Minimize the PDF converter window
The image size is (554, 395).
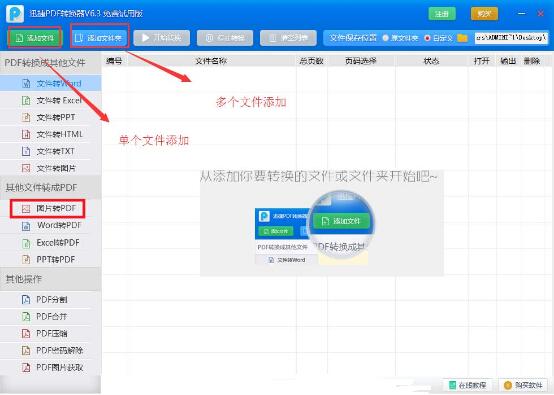521,13
